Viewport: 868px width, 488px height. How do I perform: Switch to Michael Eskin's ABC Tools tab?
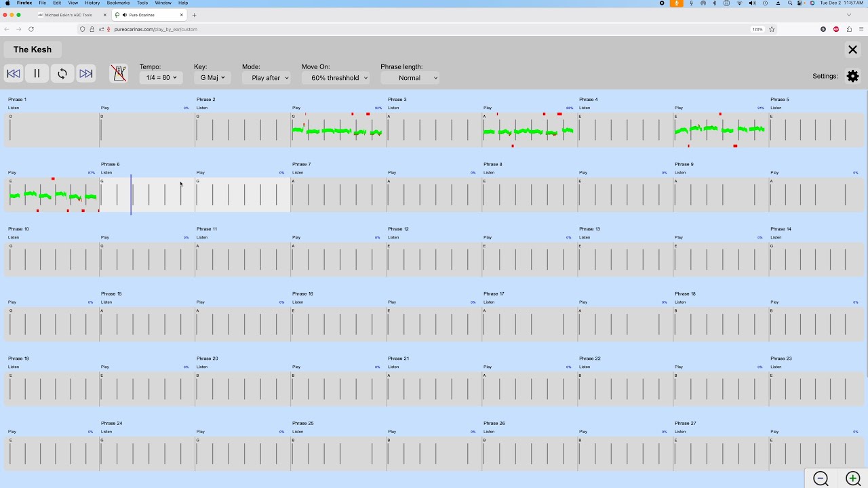(x=68, y=15)
